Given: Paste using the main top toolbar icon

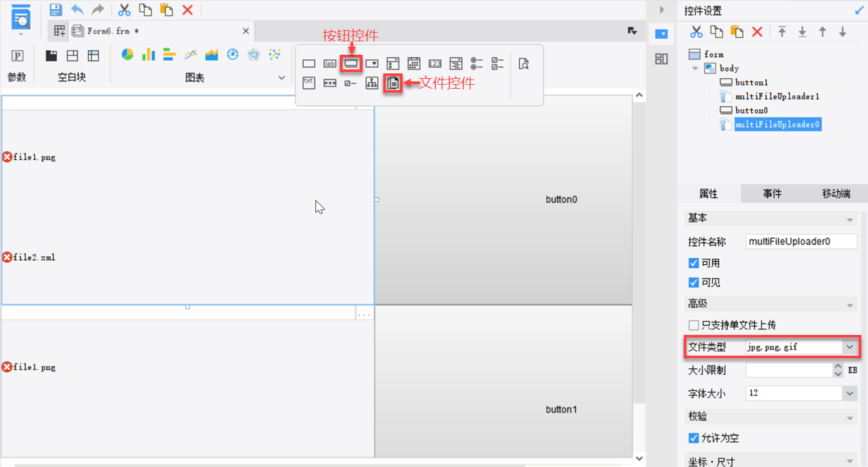Looking at the screenshot, I should pyautogui.click(x=166, y=9).
